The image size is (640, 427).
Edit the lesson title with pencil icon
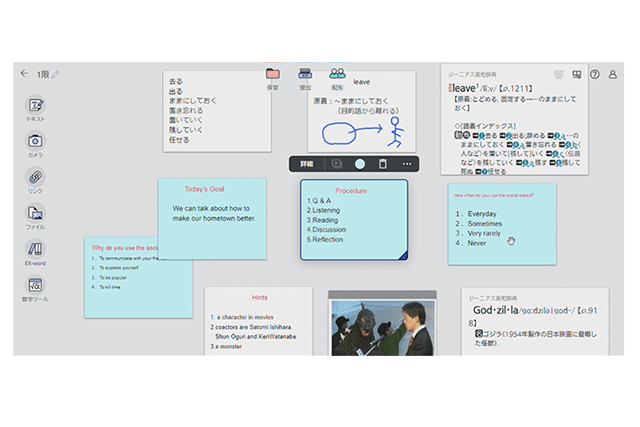[x=57, y=74]
